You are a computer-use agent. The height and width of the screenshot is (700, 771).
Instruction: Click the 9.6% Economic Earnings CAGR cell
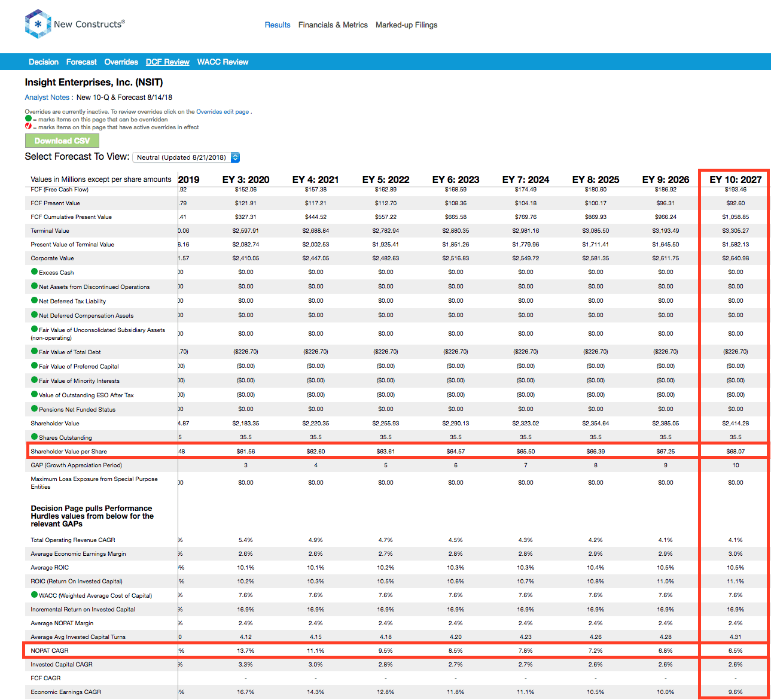[x=736, y=692]
